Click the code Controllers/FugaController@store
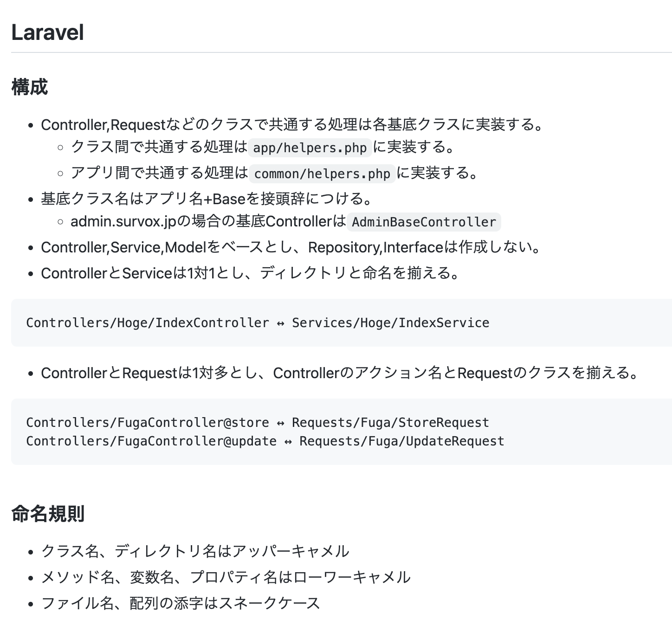This screenshot has width=672, height=619. [x=148, y=423]
